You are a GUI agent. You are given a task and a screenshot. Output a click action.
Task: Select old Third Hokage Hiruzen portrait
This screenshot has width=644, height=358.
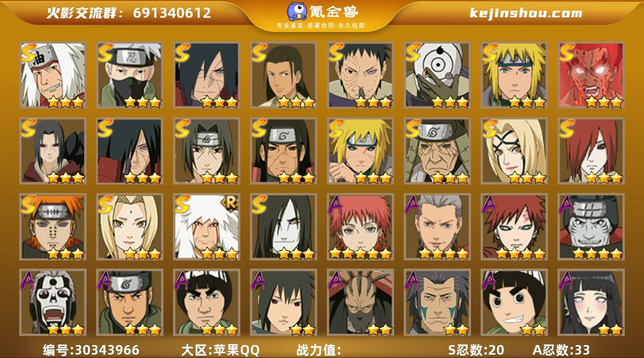(x=437, y=151)
